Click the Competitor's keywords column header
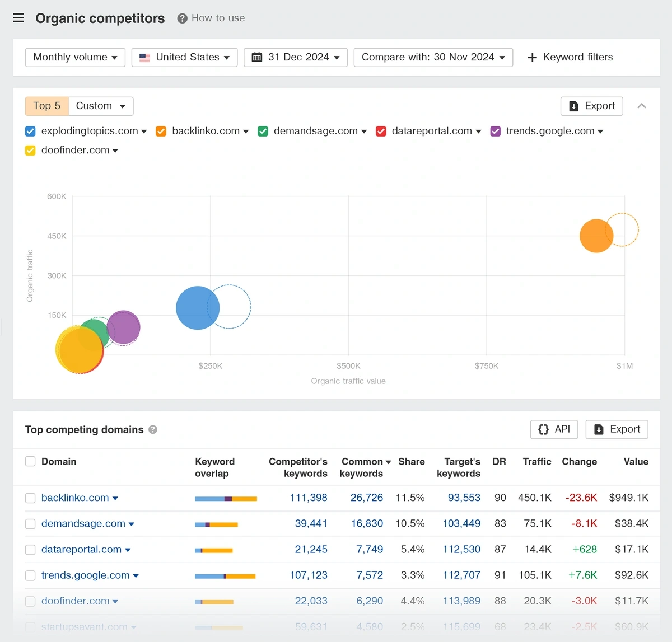 click(x=298, y=467)
